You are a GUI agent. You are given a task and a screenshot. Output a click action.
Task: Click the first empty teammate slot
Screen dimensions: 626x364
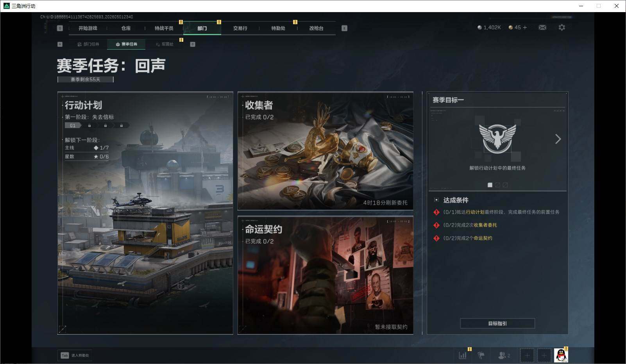[x=527, y=355]
